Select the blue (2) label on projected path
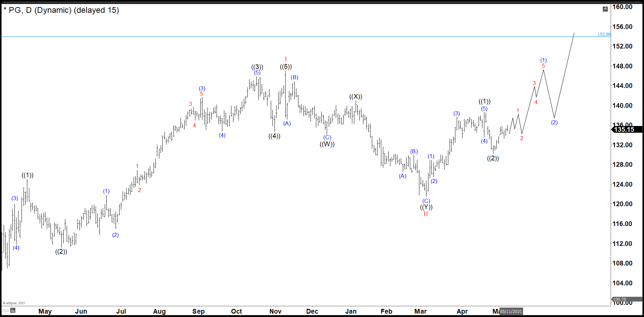644x317 pixels. [x=554, y=122]
